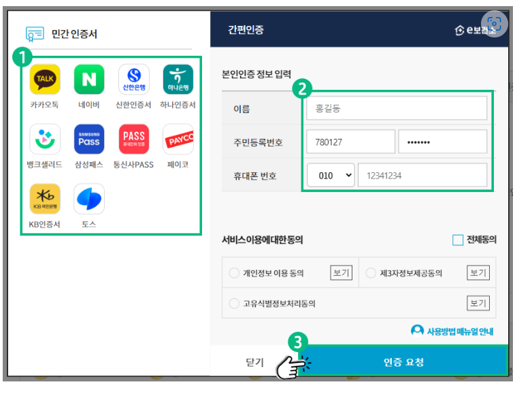Viewport: 532px width, 393px height.
Task: Click the 인증 요청 button
Action: tap(403, 362)
